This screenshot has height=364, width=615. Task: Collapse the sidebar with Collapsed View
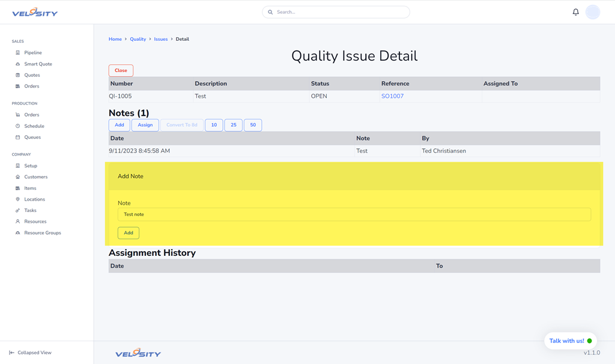[30, 353]
